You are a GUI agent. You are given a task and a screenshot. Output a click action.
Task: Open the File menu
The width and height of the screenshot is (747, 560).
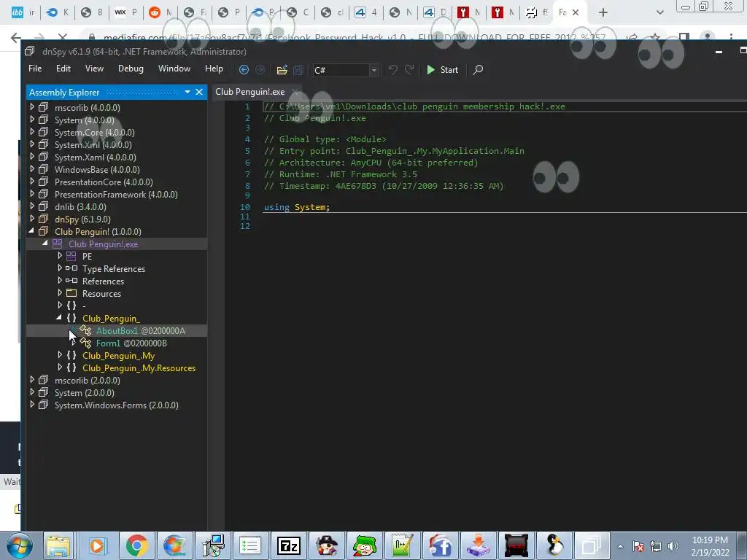click(35, 69)
